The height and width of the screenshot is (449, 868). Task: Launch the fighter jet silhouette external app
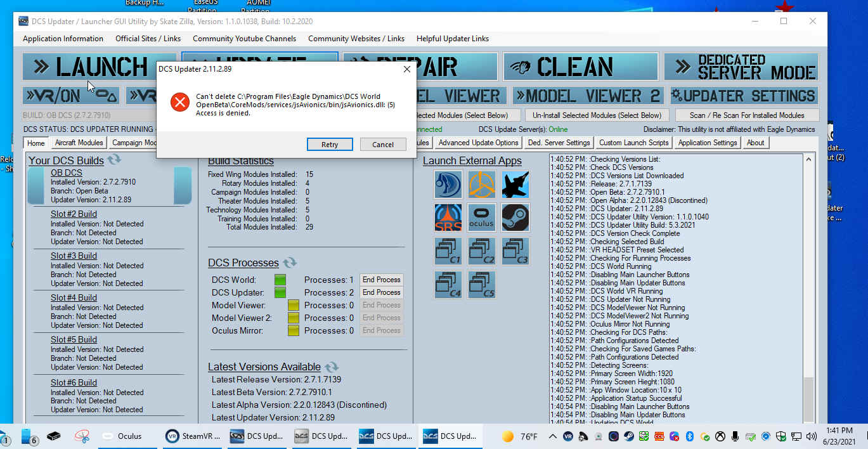515,184
